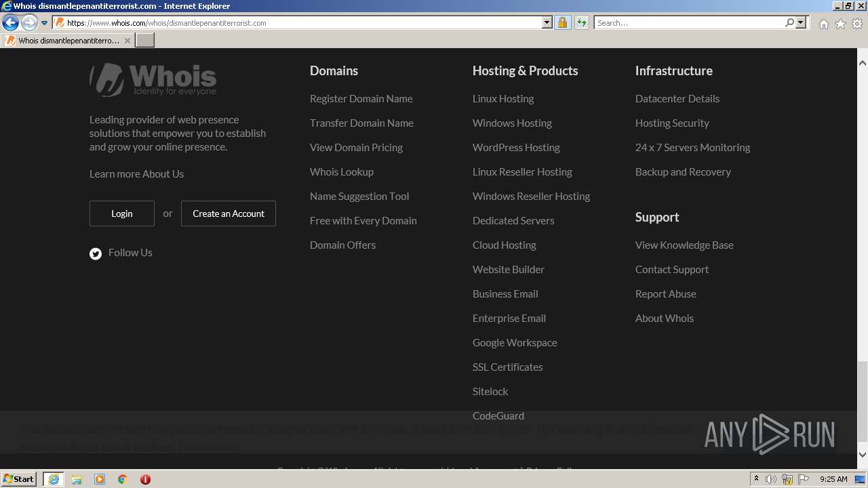Open Whois Lookup link
This screenshot has width=868, height=488.
click(342, 171)
